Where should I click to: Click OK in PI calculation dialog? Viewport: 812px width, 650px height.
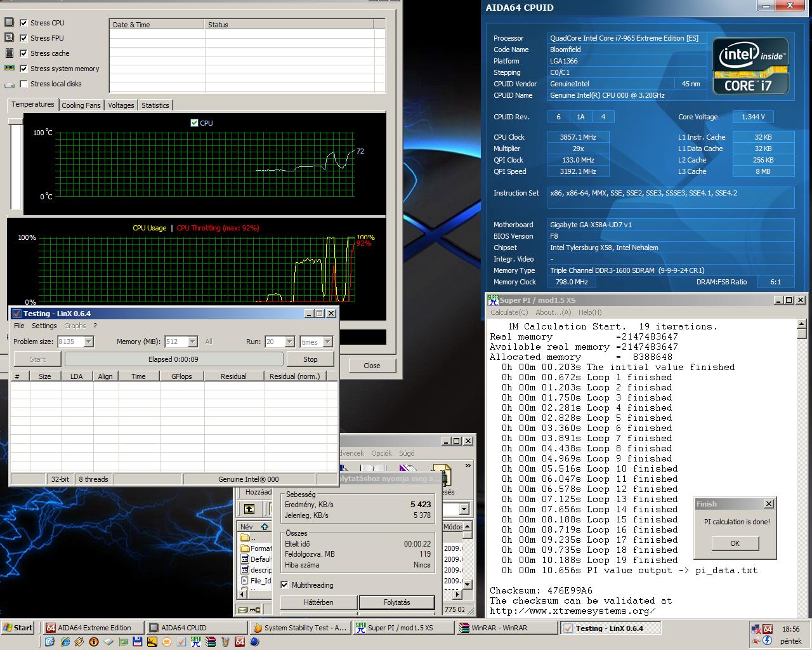pos(735,543)
